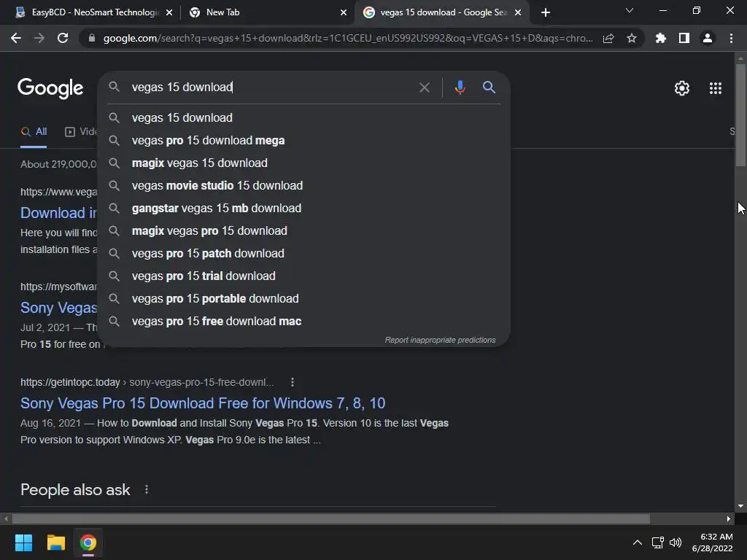Click the scroll right arrow button
Image resolution: width=747 pixels, height=560 pixels.
tap(729, 518)
